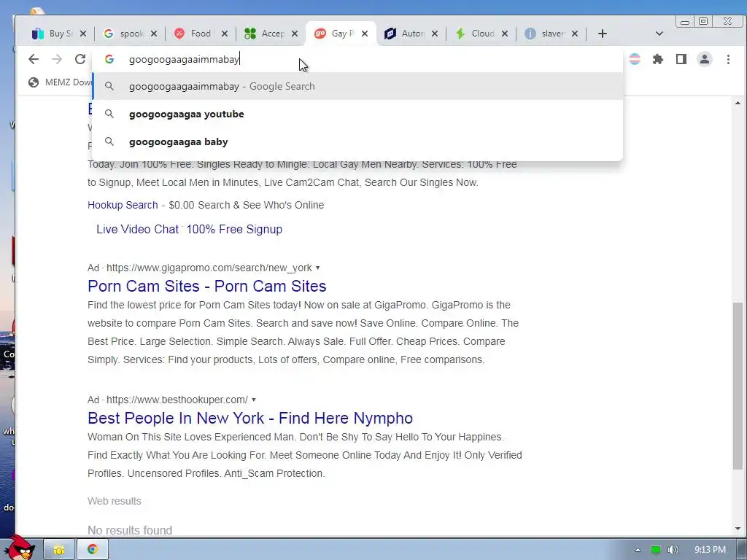Expand the tab search chevron
Viewport: 747px width, 560px height.
coord(659,34)
